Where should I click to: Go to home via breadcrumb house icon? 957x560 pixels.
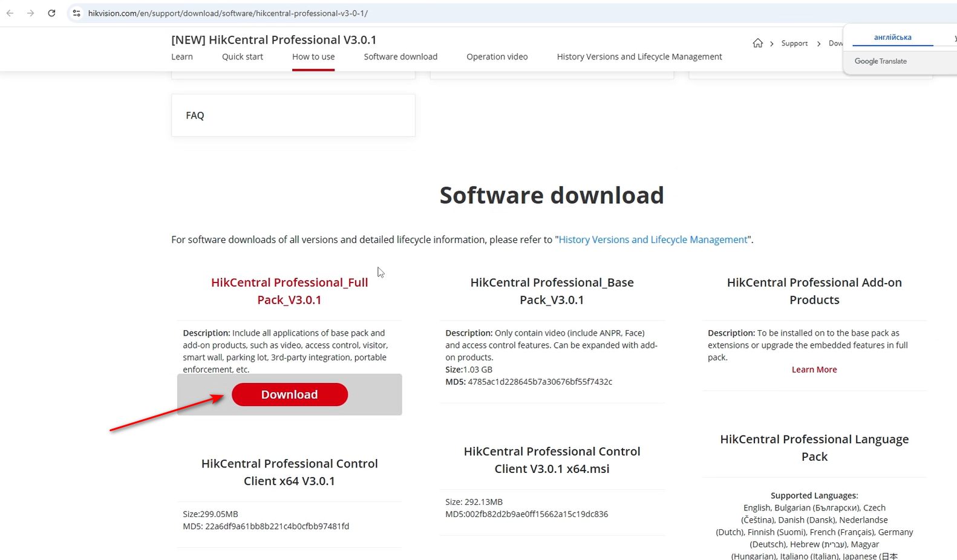click(x=757, y=43)
